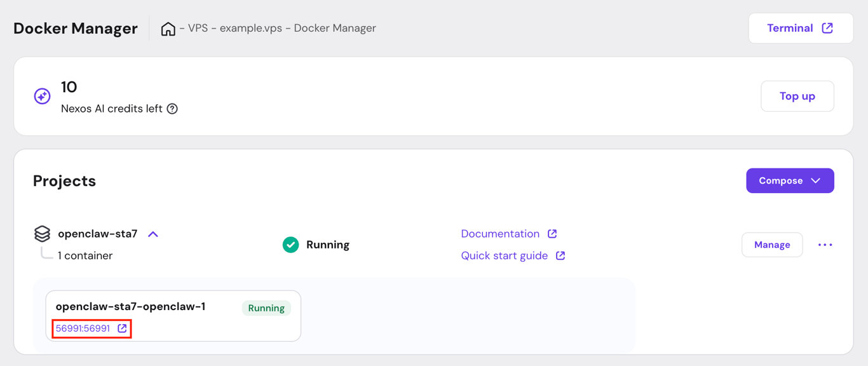Screen dimensions: 868x366
Task: Click the Running status badge on the container
Action: coord(266,308)
